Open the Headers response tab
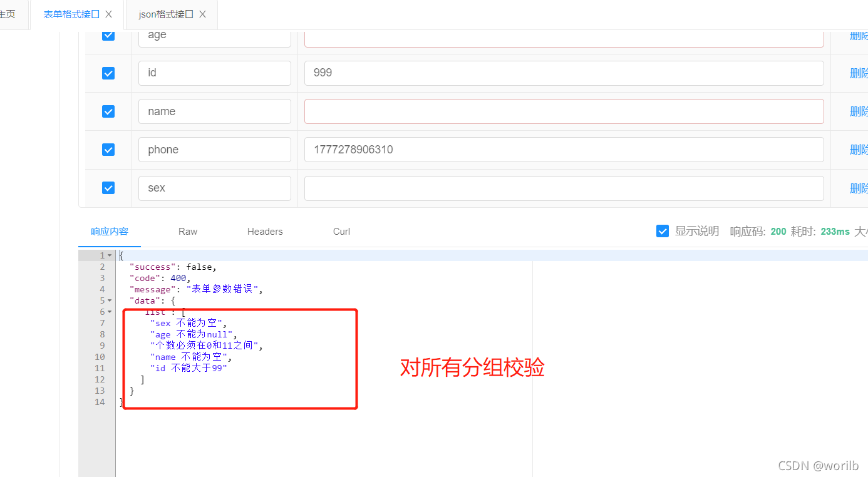 click(x=265, y=232)
